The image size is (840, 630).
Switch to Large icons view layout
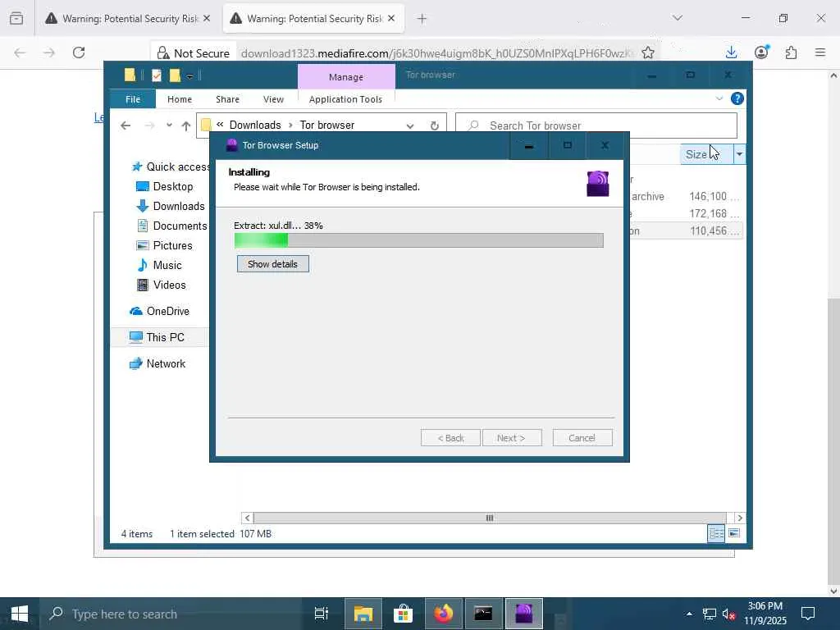[734, 533]
